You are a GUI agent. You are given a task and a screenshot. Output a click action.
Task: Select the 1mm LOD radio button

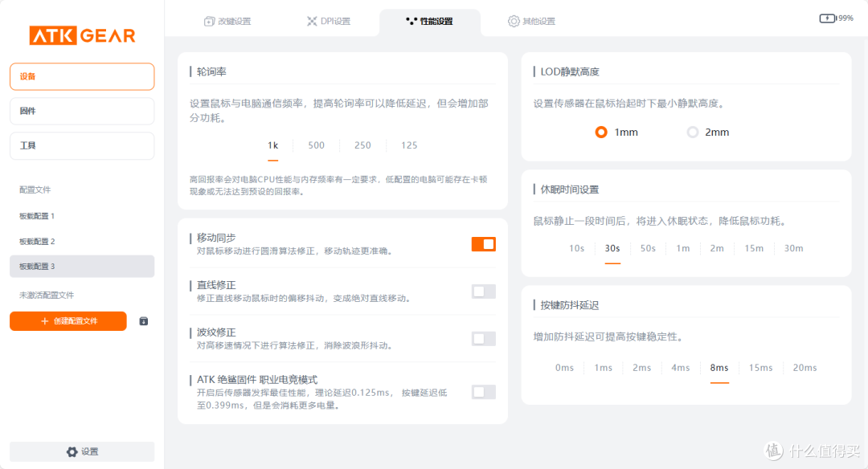601,133
